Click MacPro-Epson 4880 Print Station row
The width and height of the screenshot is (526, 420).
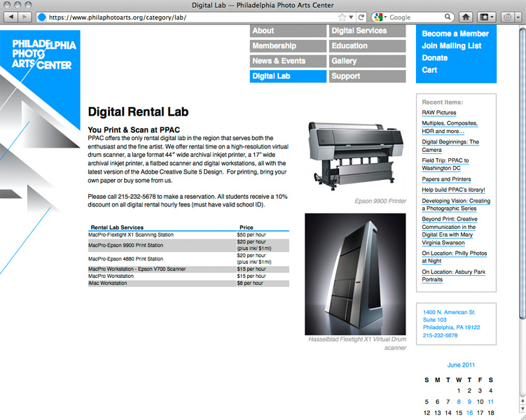coord(188,259)
